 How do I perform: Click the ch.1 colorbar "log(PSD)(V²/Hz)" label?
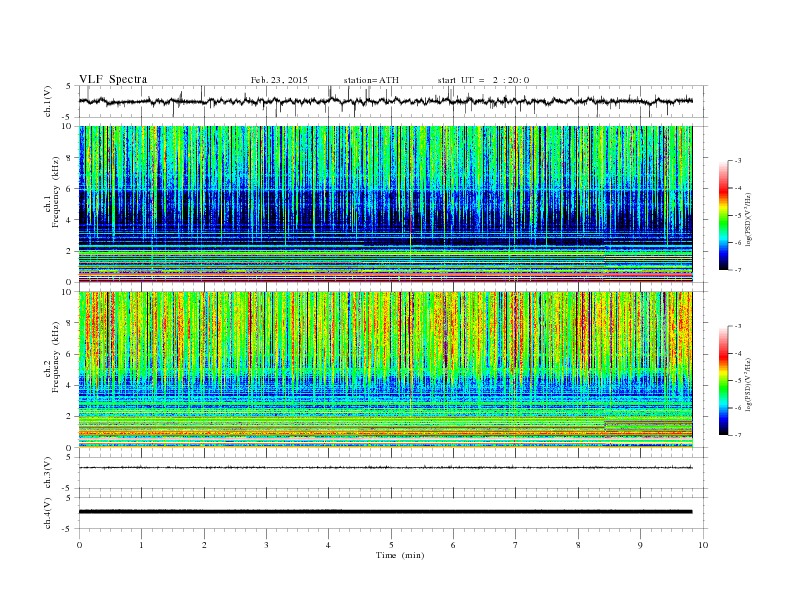click(749, 219)
